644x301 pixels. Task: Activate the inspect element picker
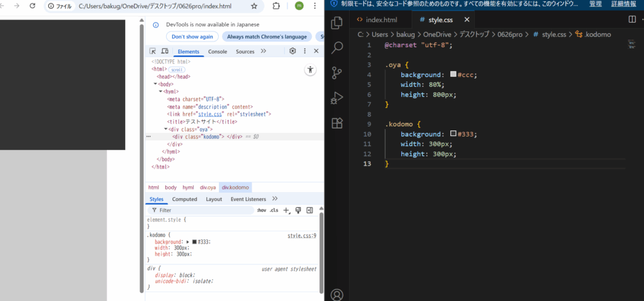click(152, 51)
